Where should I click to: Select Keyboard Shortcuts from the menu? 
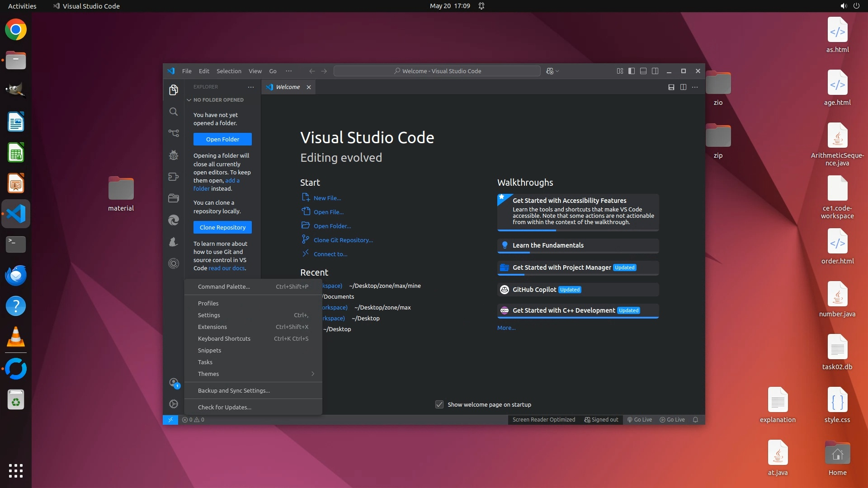tap(224, 338)
